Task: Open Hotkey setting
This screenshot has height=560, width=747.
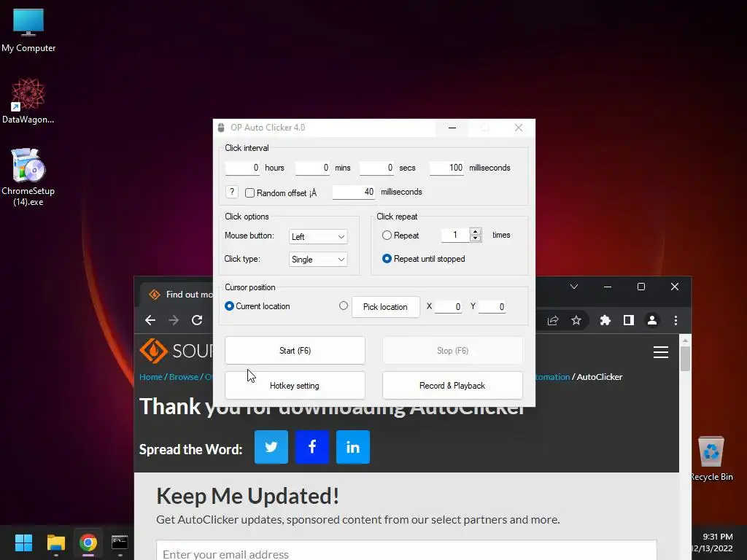Action: pyautogui.click(x=295, y=385)
